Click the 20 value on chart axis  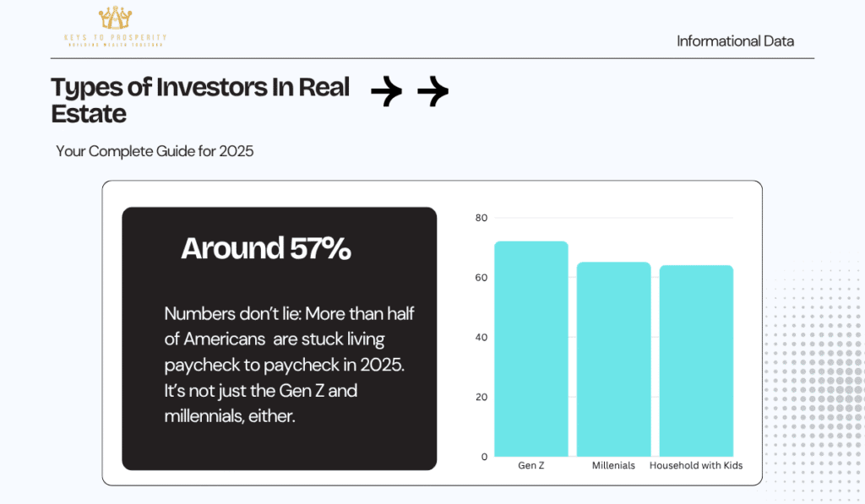[x=481, y=397]
